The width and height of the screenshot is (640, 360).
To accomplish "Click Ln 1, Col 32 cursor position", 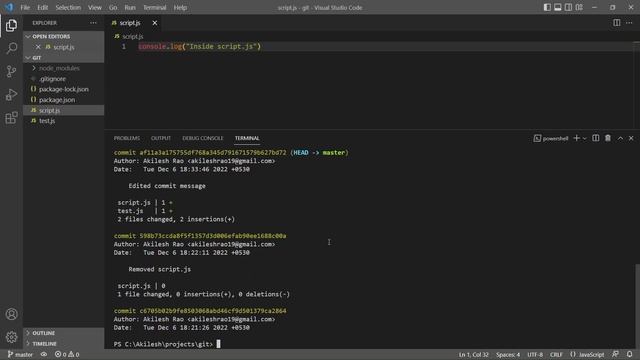I will [x=473, y=355].
